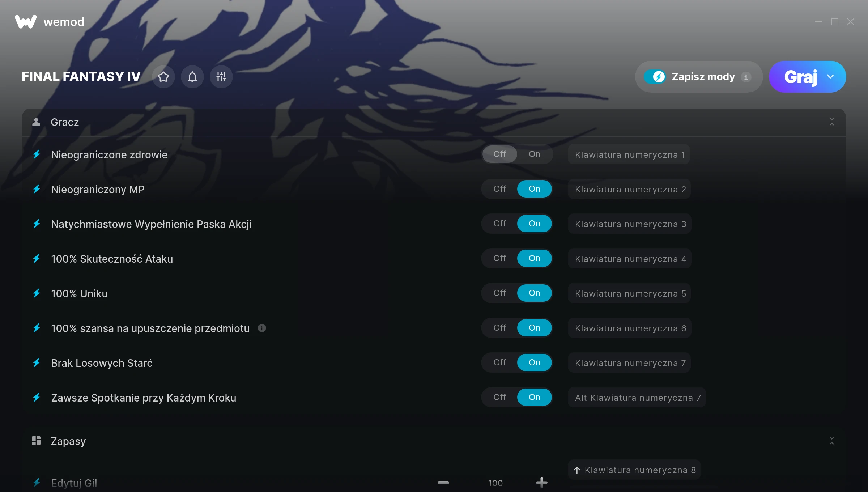Click the Graj play button
The width and height of the screenshot is (868, 492).
coord(800,77)
